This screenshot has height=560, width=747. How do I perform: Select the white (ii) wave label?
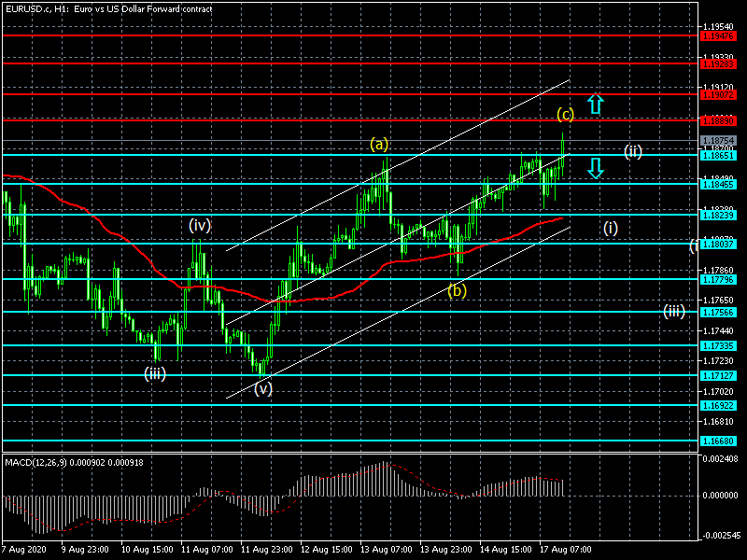(633, 151)
